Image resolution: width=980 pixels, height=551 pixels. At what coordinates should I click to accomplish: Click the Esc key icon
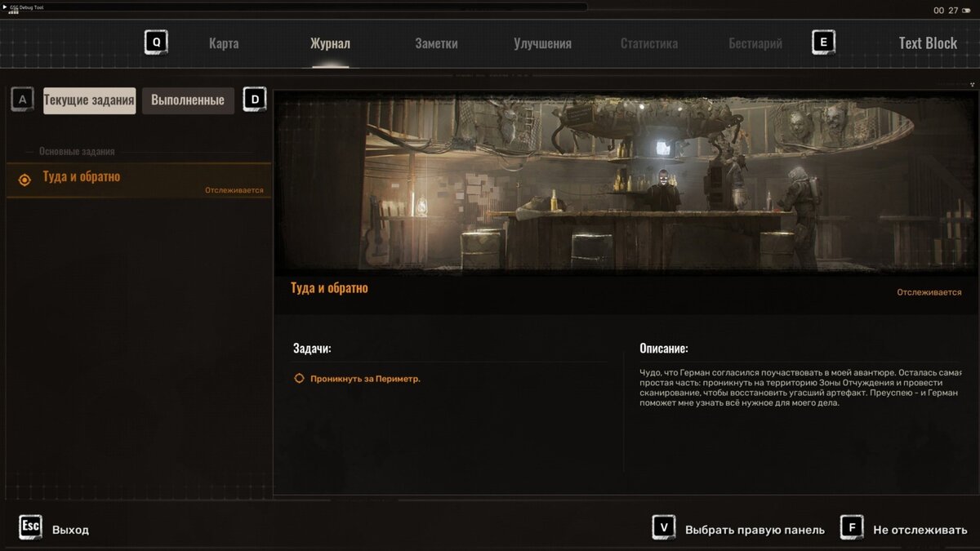click(x=30, y=528)
